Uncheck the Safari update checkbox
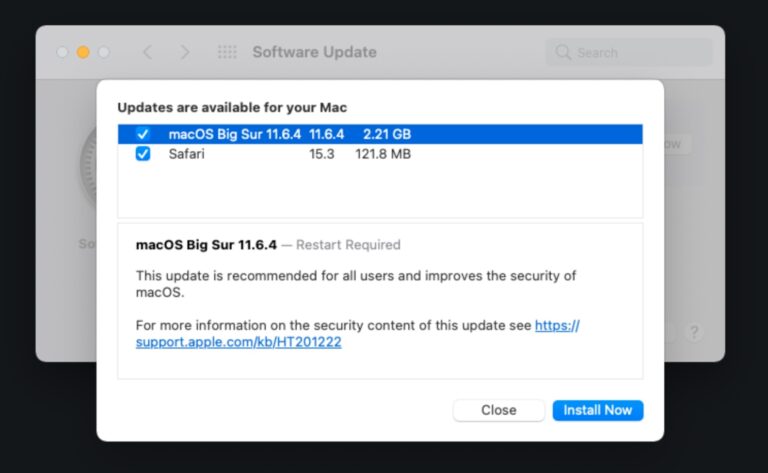 click(x=143, y=154)
